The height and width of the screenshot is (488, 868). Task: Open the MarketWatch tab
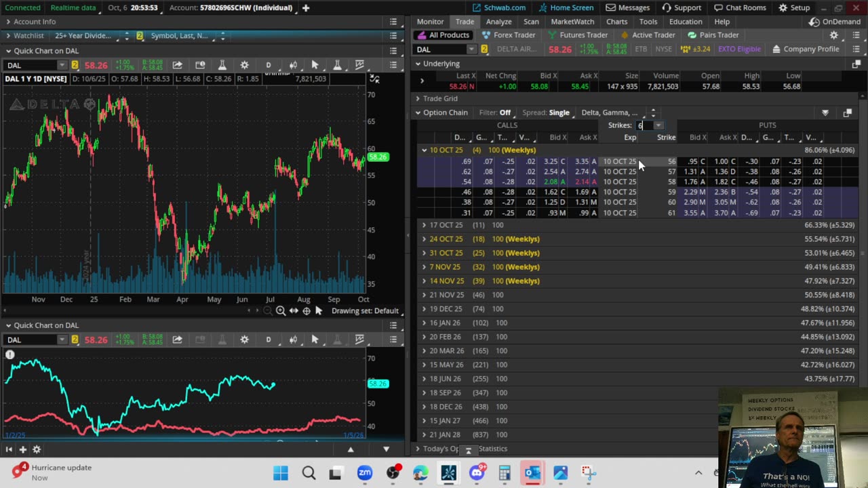(x=572, y=22)
